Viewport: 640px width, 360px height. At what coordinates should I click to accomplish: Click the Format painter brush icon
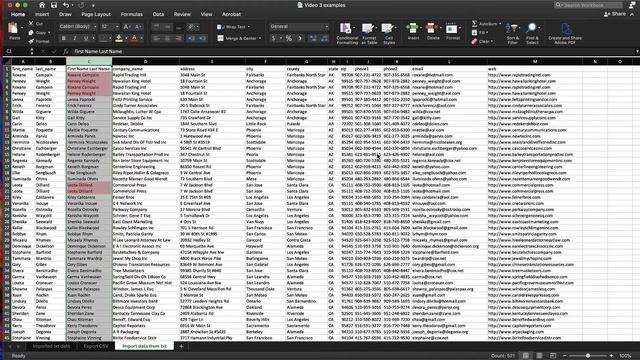(x=31, y=41)
